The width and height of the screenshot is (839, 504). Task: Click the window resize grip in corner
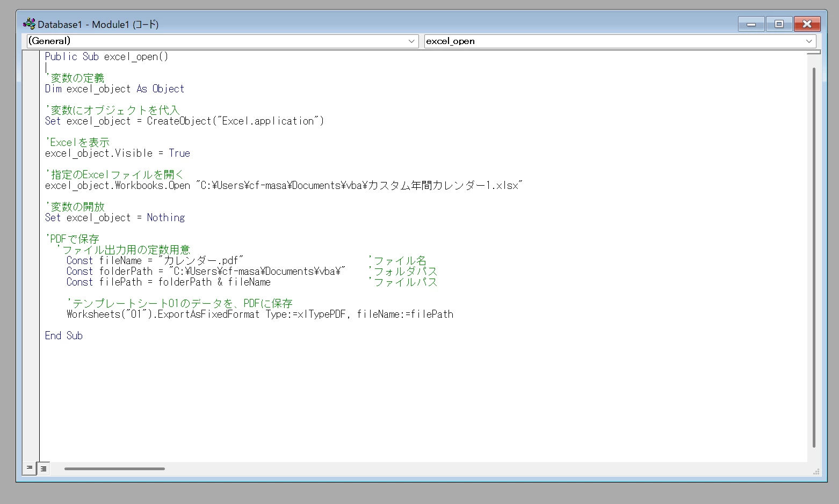click(x=816, y=471)
